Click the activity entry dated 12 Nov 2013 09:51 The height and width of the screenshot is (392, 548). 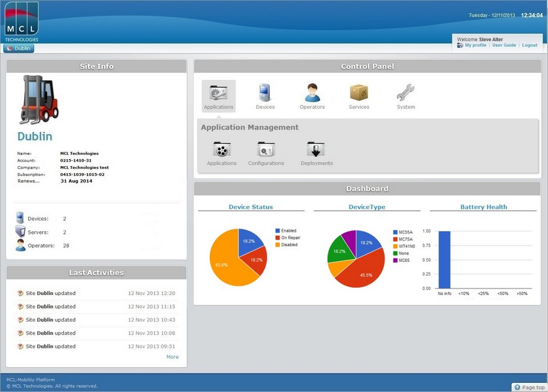pyautogui.click(x=96, y=346)
